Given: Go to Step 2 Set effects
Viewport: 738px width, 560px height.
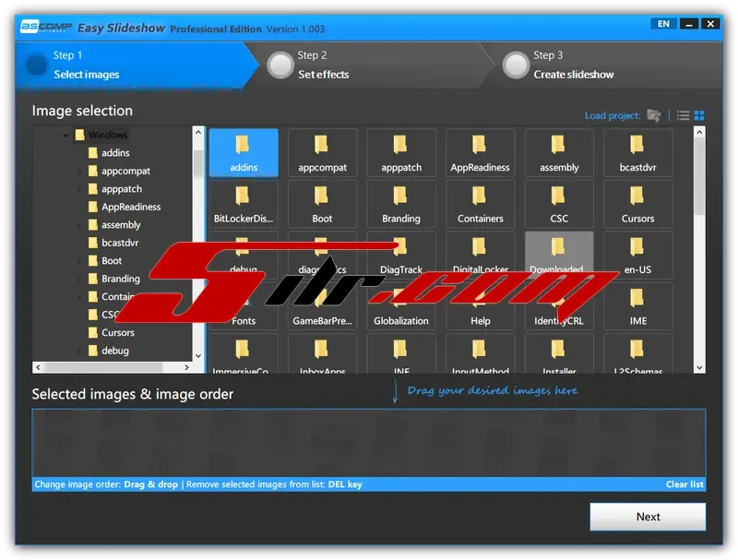Looking at the screenshot, I should [x=370, y=65].
